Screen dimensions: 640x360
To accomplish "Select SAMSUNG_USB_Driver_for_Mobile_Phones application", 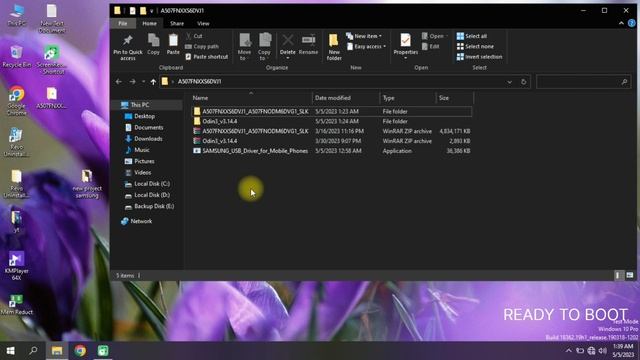I will [332, 151].
